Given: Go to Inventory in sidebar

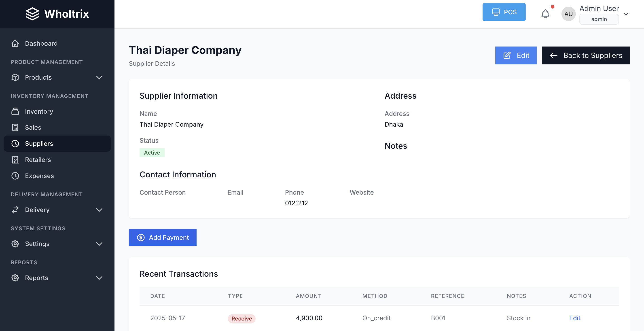Looking at the screenshot, I should (x=39, y=112).
